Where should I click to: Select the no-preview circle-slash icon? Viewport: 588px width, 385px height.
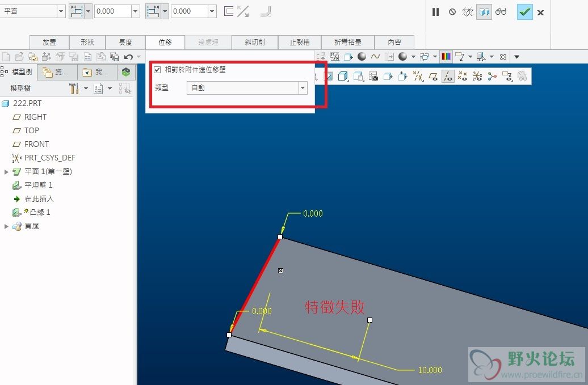coord(452,12)
